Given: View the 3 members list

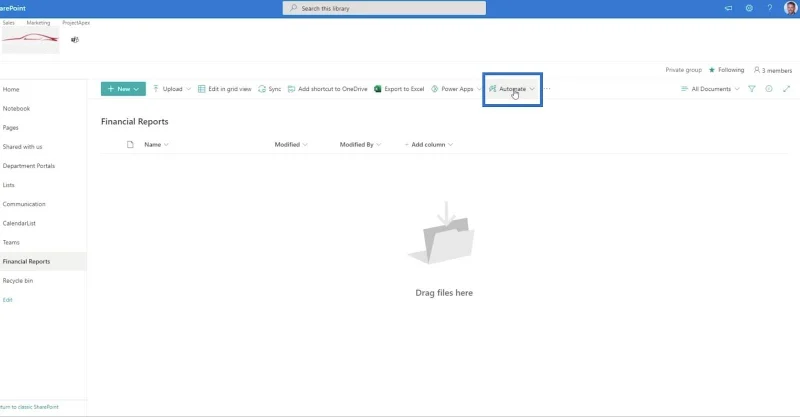Looking at the screenshot, I should [773, 70].
